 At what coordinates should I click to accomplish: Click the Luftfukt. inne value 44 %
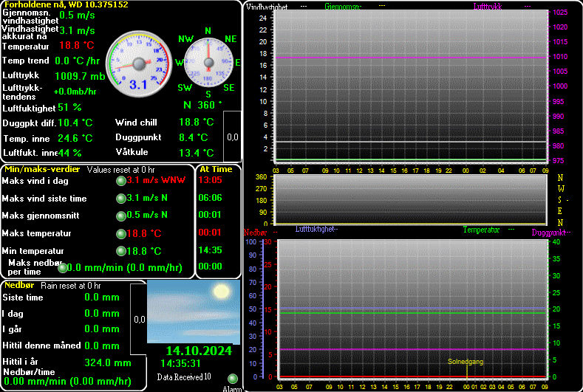[69, 153]
